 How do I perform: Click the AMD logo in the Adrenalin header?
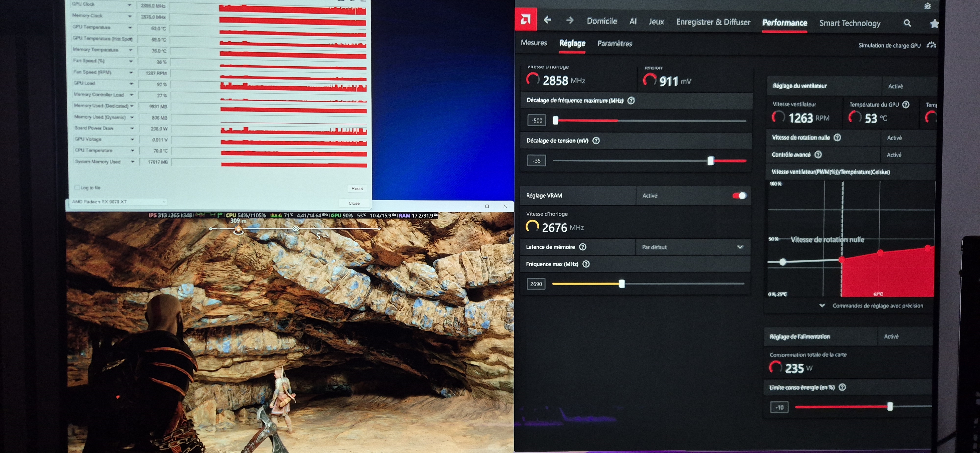pyautogui.click(x=525, y=19)
